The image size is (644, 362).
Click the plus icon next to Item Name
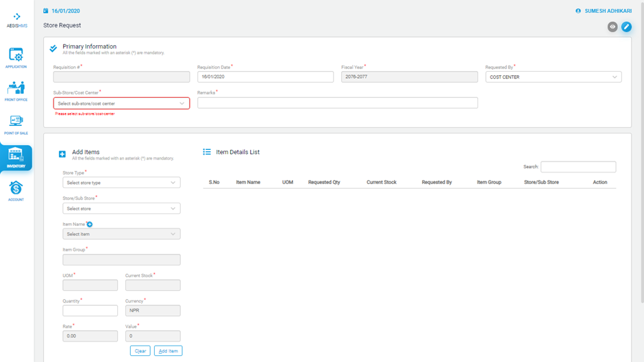(90, 224)
